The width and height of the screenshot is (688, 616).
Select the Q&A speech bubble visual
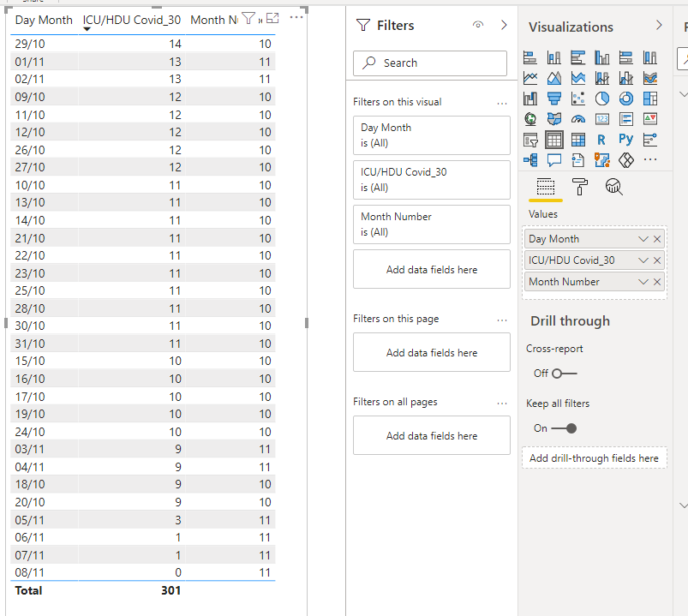coord(554,160)
